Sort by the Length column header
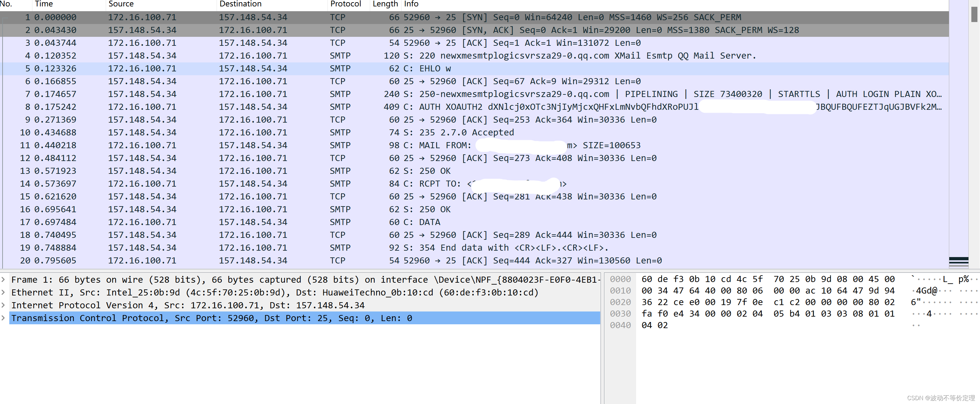The image size is (980, 404). click(x=385, y=4)
